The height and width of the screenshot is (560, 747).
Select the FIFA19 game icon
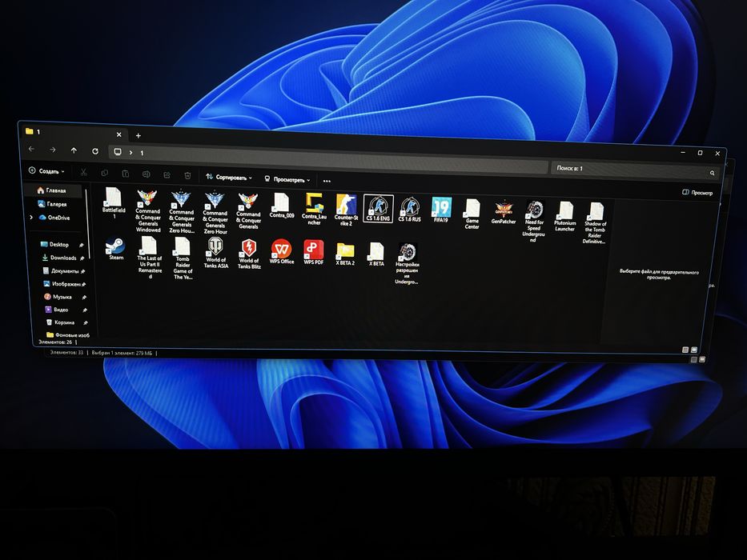[441, 210]
